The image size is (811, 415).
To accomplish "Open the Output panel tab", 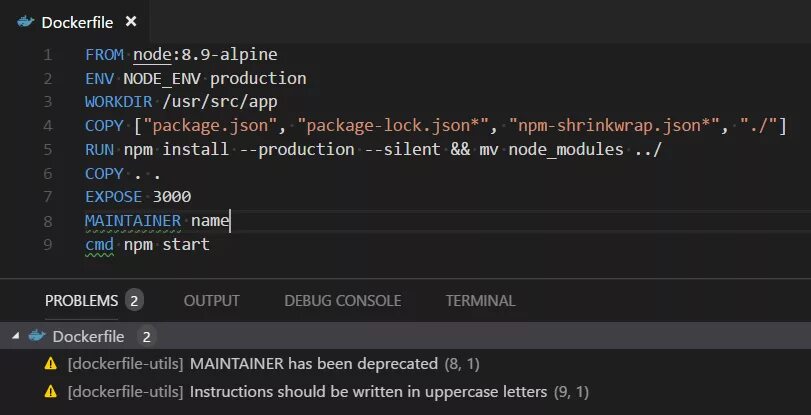I will click(x=211, y=300).
